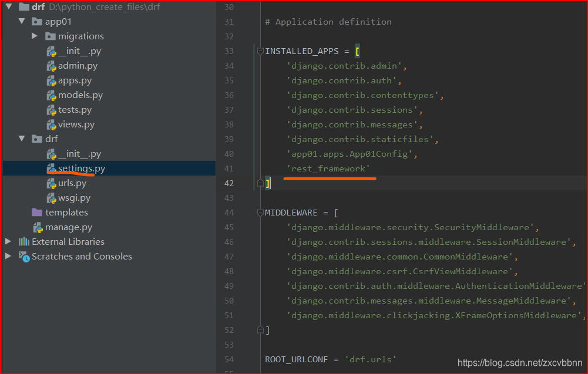Click 'django.contrib.admin' string
Image resolution: width=588 pixels, height=374 pixels.
(x=344, y=66)
